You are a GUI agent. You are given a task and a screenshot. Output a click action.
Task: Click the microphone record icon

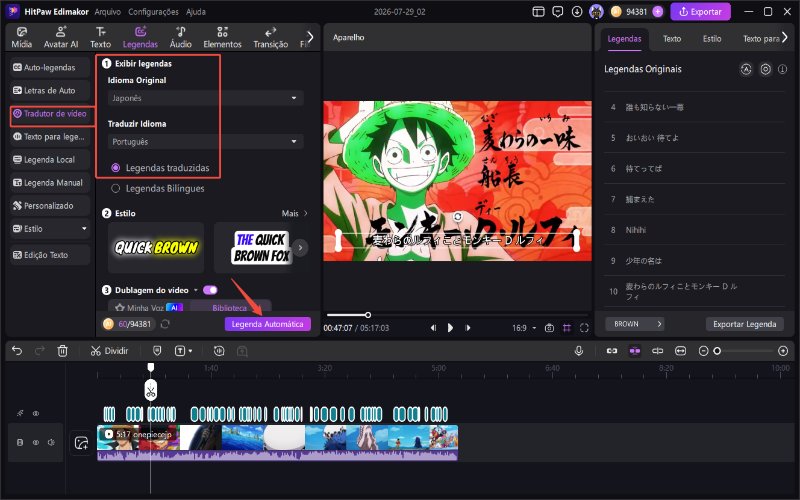[579, 351]
